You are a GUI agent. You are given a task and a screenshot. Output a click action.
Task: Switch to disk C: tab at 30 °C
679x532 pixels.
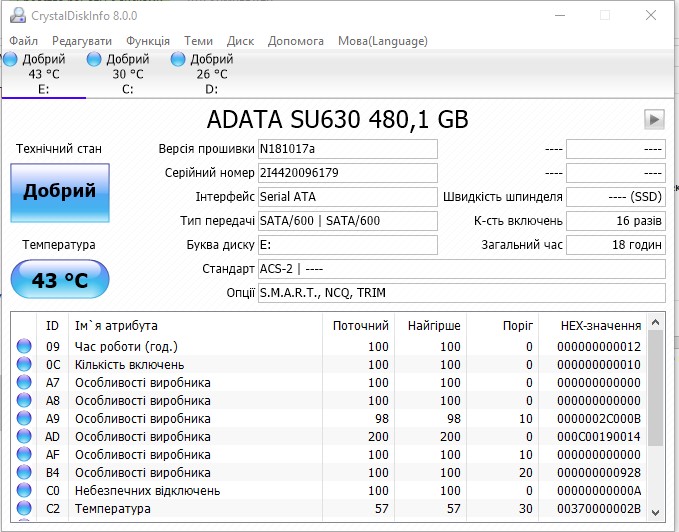tap(128, 74)
